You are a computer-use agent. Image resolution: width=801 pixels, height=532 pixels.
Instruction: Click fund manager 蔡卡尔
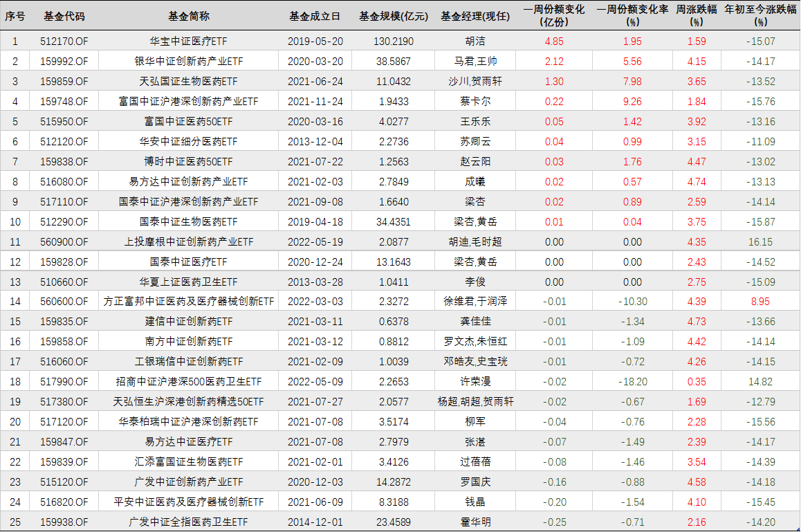click(475, 102)
